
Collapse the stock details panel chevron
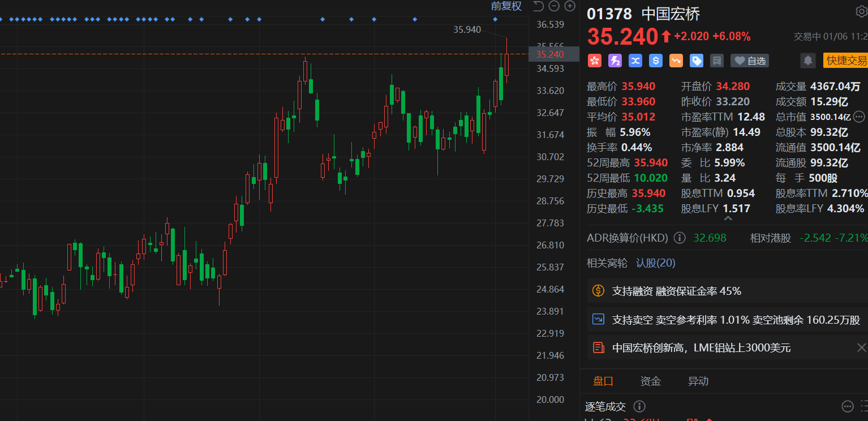[x=728, y=218]
